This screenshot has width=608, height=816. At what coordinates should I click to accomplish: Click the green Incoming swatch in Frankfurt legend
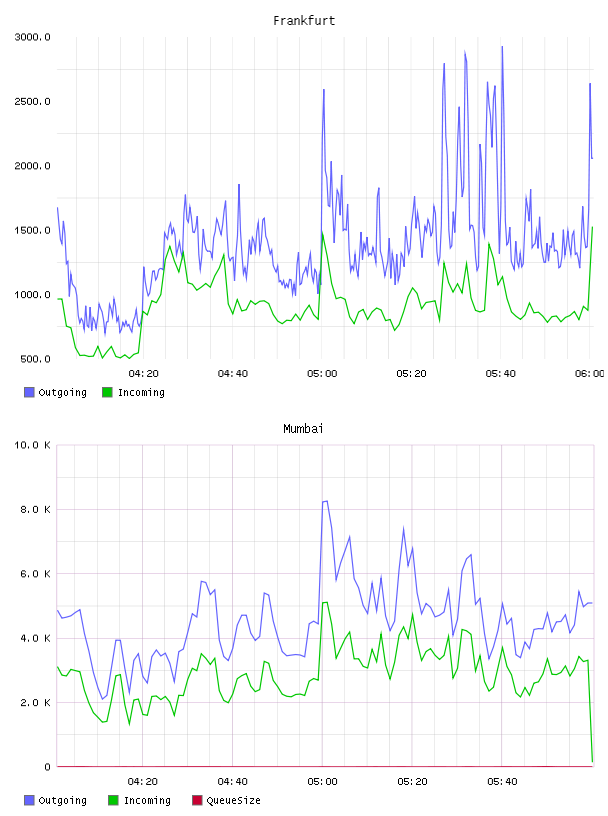tap(107, 392)
